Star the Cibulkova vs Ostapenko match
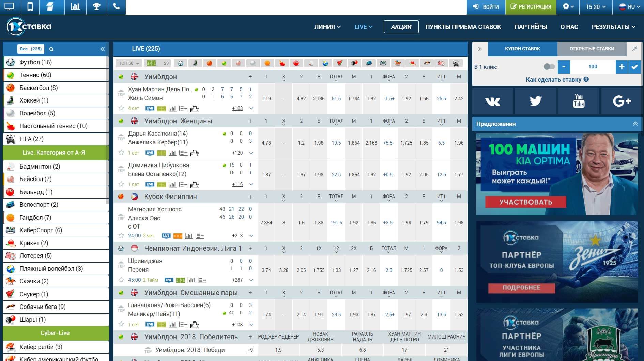This screenshot has width=644, height=361. [x=121, y=184]
